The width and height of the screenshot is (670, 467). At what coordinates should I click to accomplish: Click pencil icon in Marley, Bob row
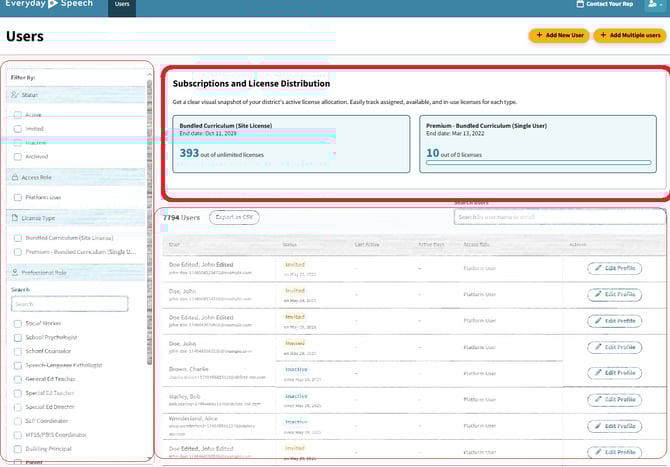pyautogui.click(x=598, y=399)
